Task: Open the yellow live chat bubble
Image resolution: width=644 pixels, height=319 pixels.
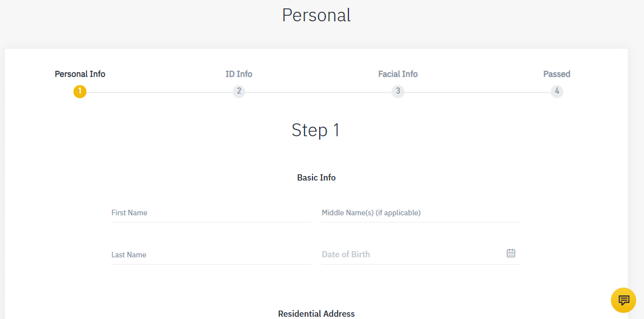Action: coord(623,300)
